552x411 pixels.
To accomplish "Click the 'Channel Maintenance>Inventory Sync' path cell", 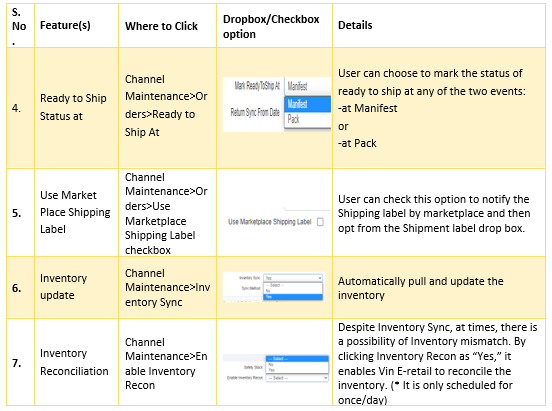I will tap(167, 288).
